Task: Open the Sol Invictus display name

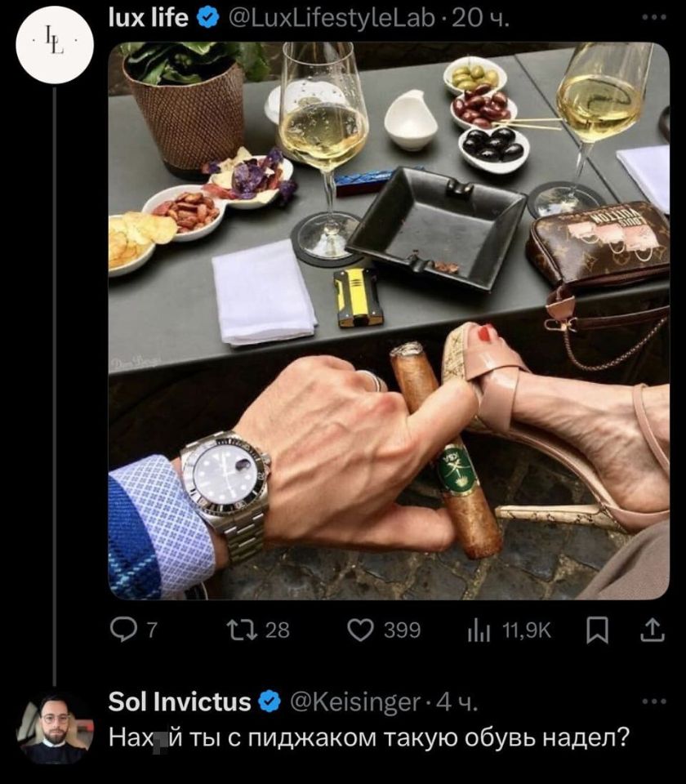Action: tap(180, 701)
